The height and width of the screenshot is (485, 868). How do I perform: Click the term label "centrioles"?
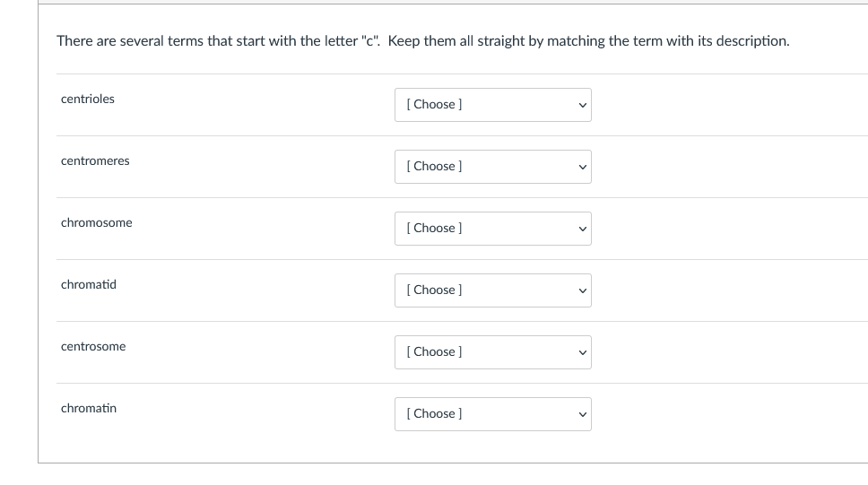pos(88,100)
